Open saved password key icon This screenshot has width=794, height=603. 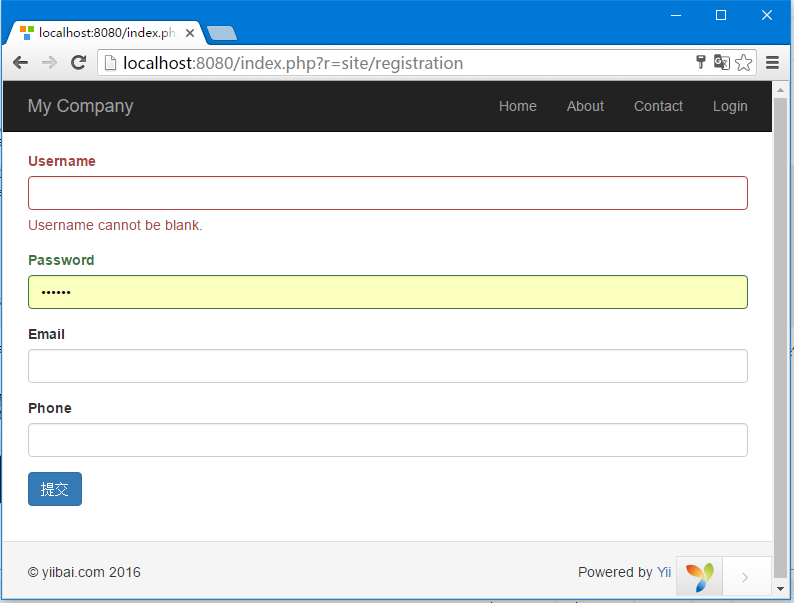tap(701, 62)
